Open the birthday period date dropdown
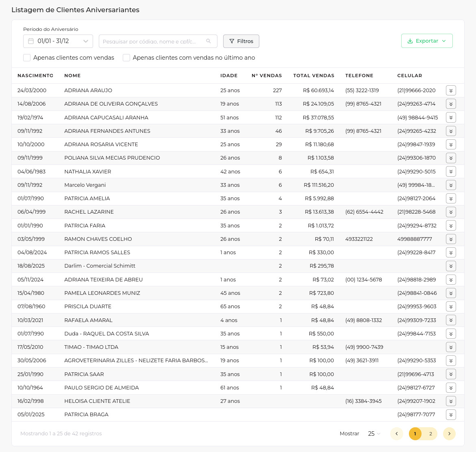Viewport: 476px width, 452px height. coord(58,41)
